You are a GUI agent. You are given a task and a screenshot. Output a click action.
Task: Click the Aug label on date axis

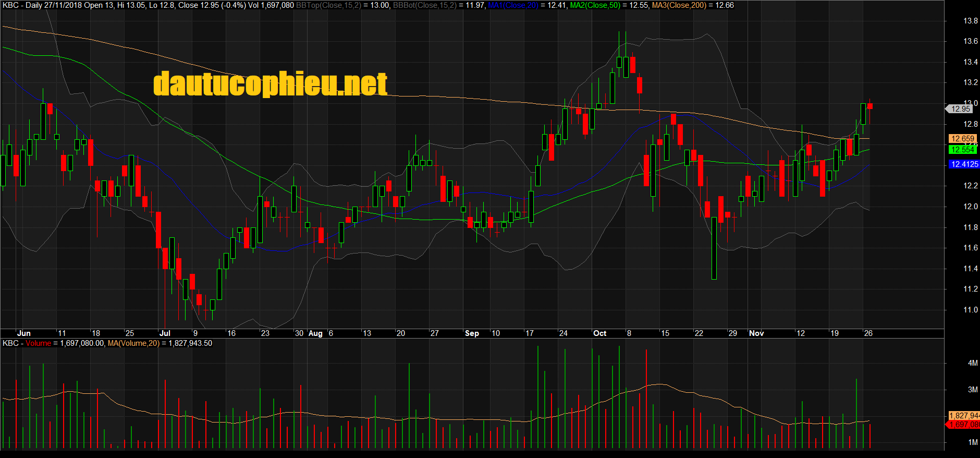(x=315, y=333)
